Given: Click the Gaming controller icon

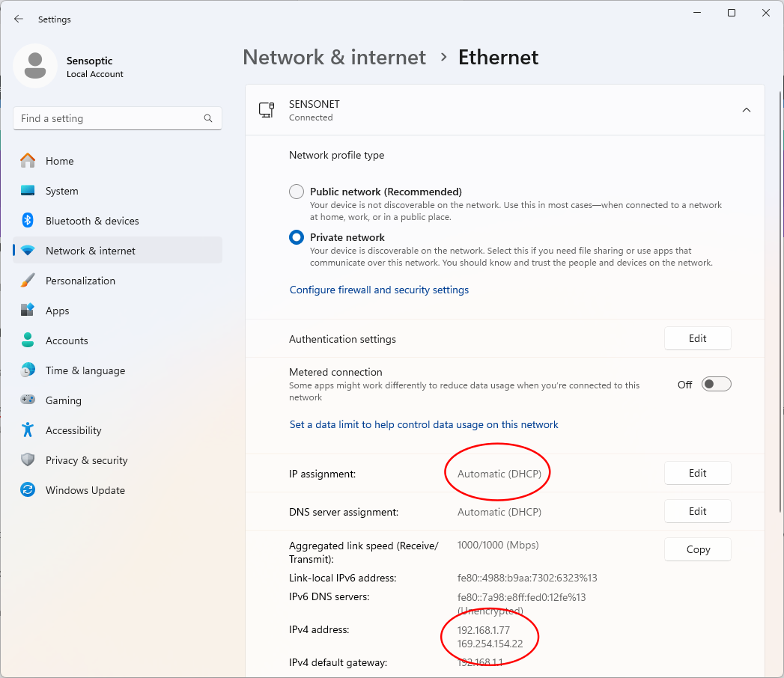Looking at the screenshot, I should [x=28, y=400].
